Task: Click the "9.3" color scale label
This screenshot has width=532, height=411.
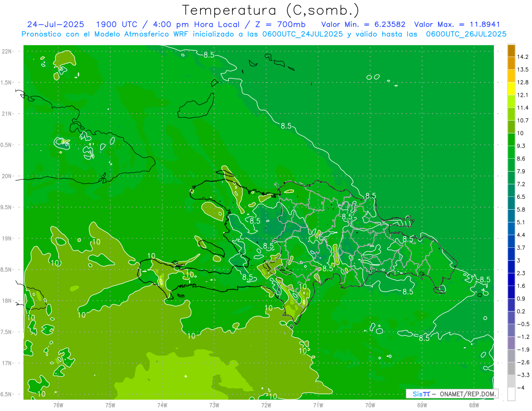Action: (x=521, y=146)
